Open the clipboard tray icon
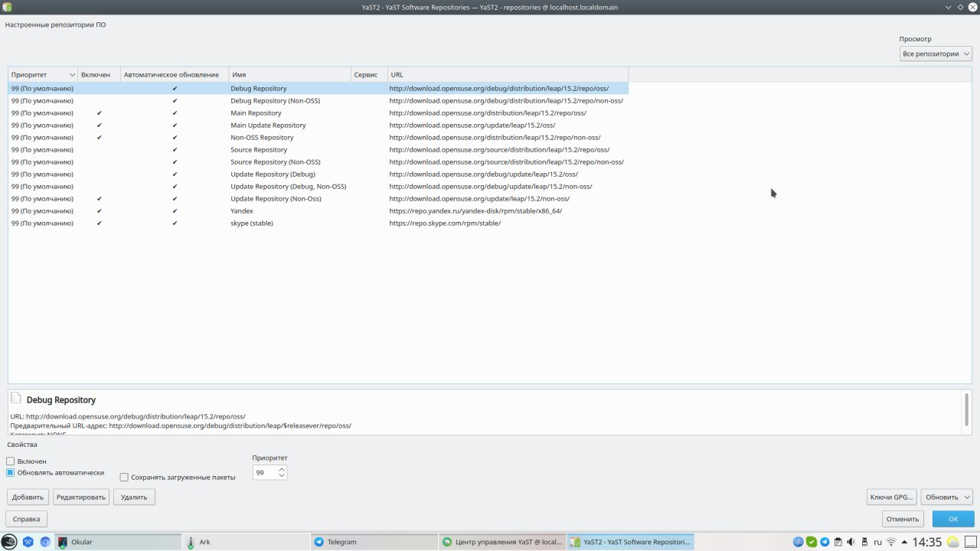980x551 pixels. 838,542
